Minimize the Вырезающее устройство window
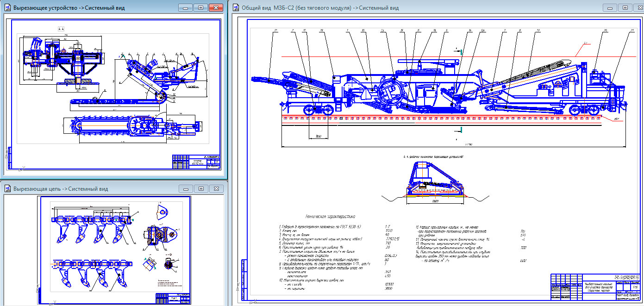644x306 pixels. pos(185,8)
